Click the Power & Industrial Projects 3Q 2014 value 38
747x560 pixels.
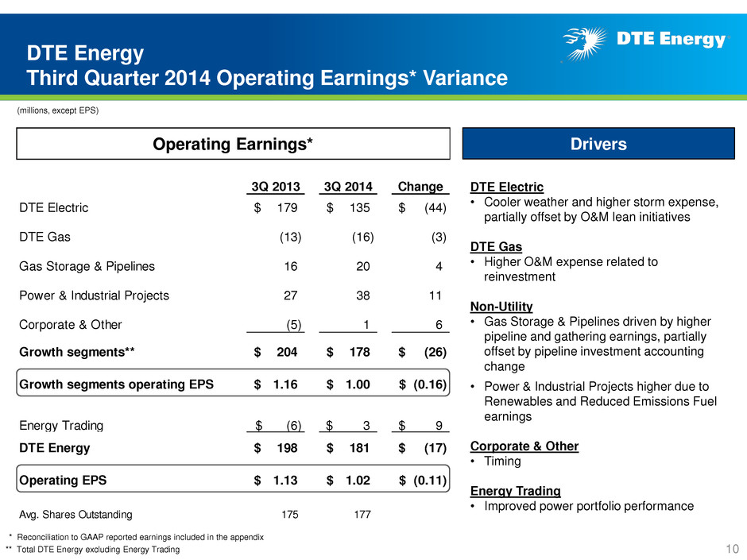pos(363,295)
